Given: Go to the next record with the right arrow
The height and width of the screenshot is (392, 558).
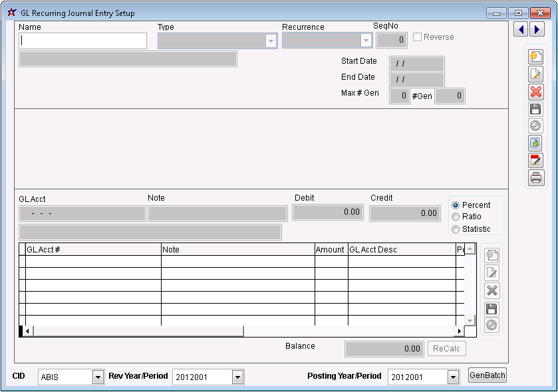Looking at the screenshot, I should pos(537,29).
